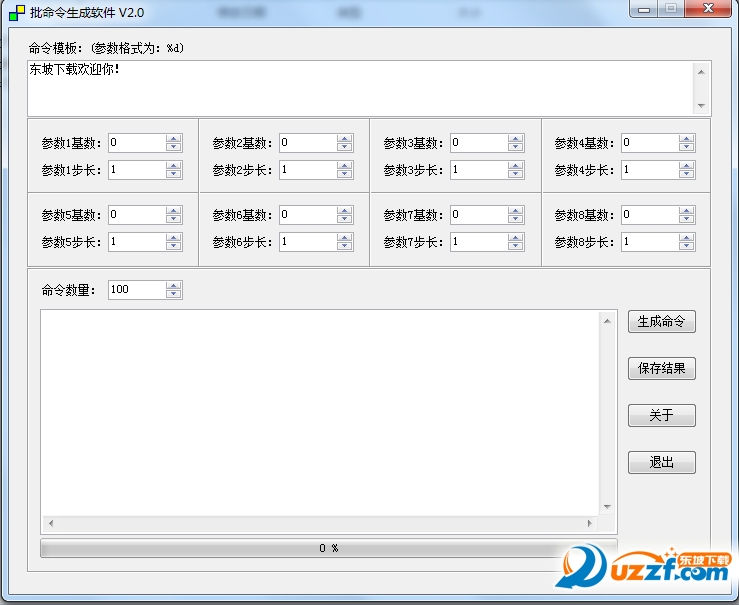This screenshot has width=739, height=605.
Task: Increase 参数1基数 with up arrow
Action: [x=174, y=139]
